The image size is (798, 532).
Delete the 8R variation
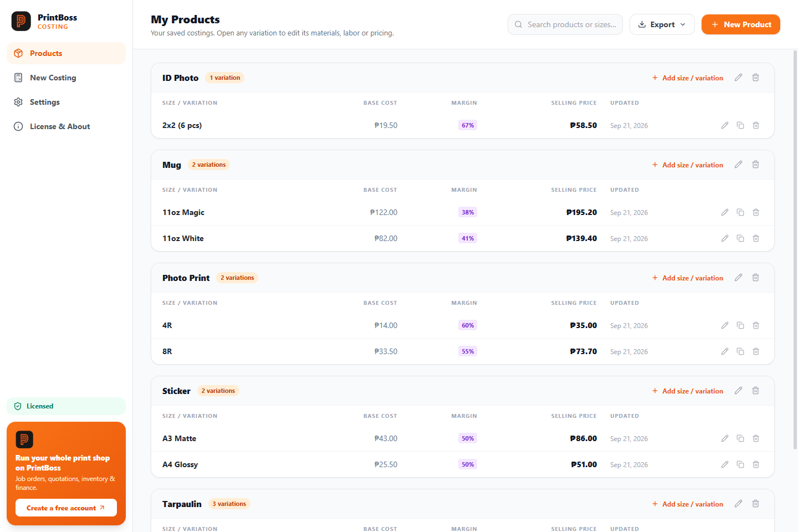756,351
